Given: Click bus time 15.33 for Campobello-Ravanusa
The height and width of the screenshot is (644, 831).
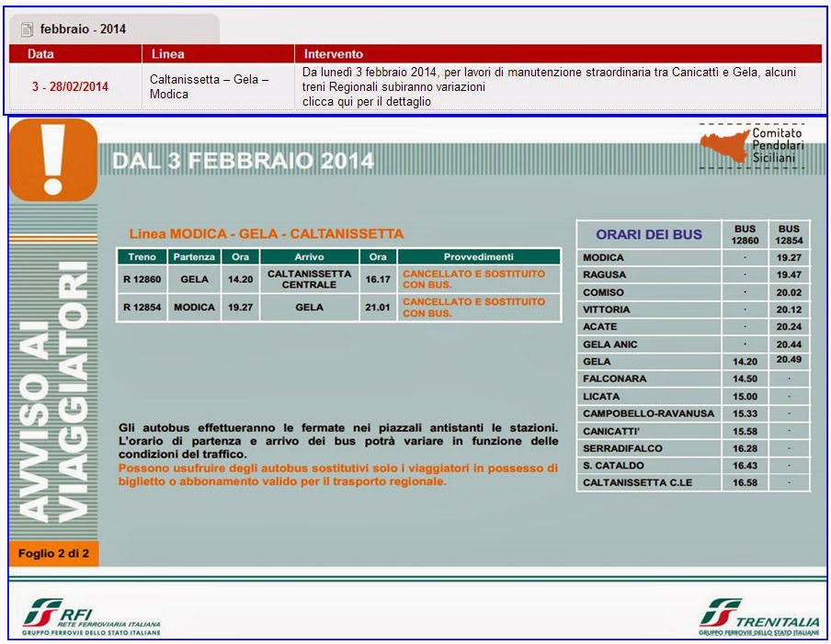Looking at the screenshot, I should point(745,413).
